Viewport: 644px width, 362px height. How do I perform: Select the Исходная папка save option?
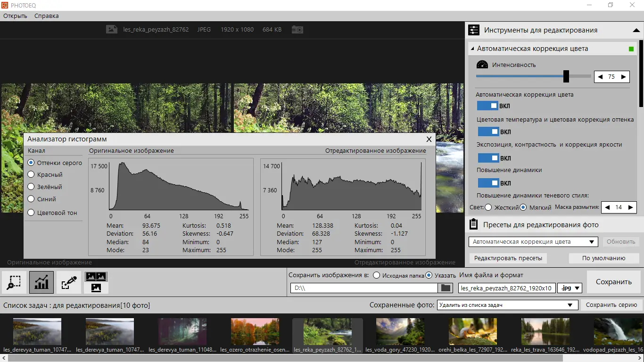[377, 275]
